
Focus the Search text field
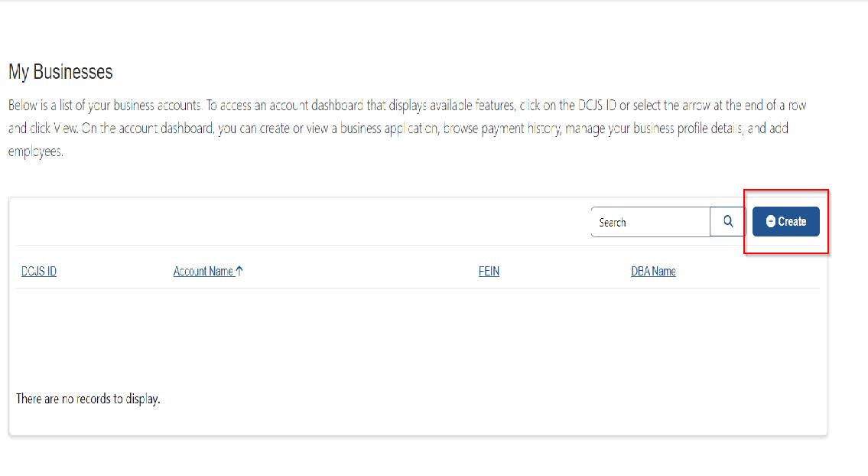(x=650, y=222)
